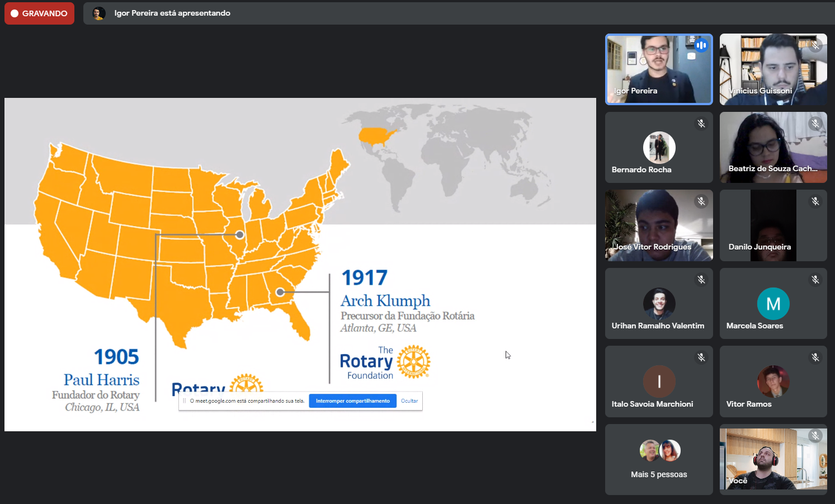Click muted mic icon on Italo Savoia Marchioni's tile
This screenshot has height=504, width=835.
click(x=701, y=357)
